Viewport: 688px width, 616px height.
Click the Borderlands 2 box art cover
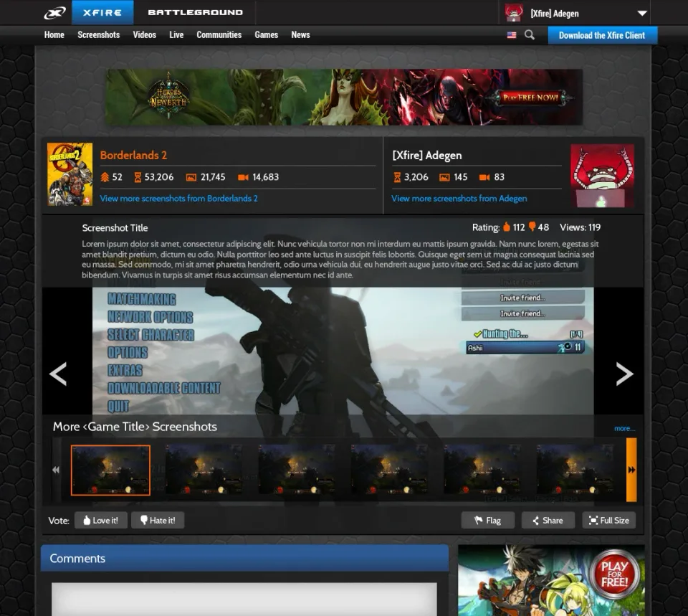click(x=70, y=174)
